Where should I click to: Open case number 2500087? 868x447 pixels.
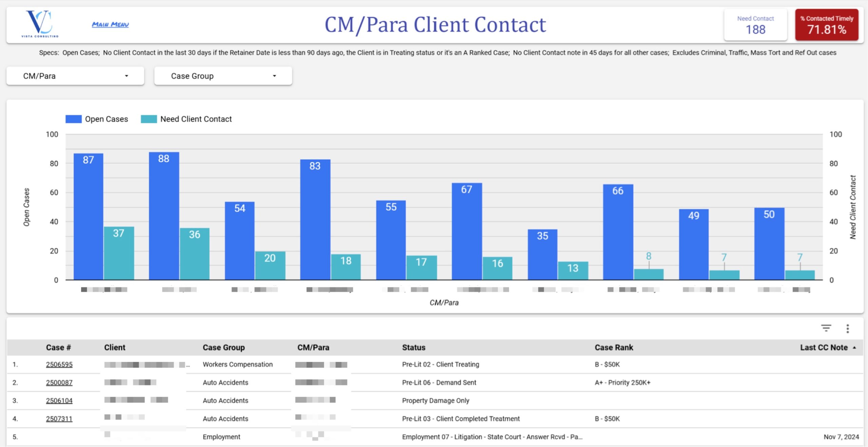pos(59,382)
